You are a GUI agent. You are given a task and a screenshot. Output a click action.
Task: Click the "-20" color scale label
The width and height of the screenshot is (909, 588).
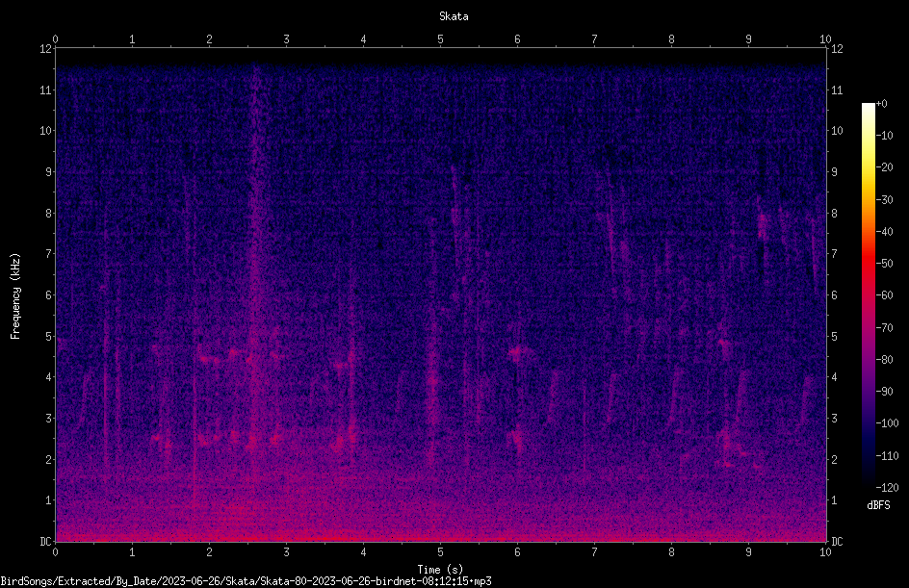pos(884,167)
